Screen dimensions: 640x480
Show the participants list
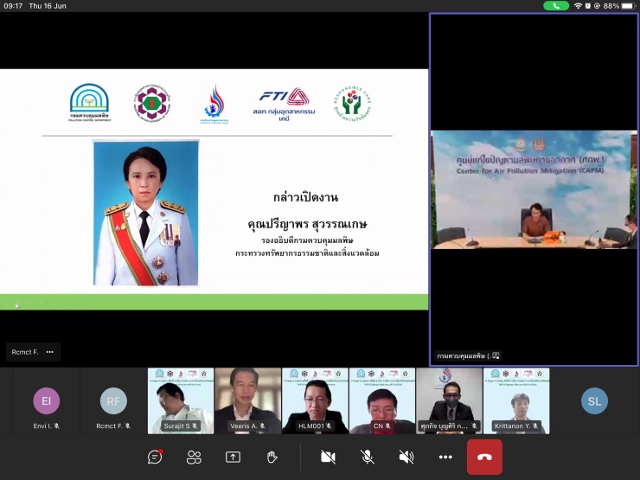click(x=194, y=457)
